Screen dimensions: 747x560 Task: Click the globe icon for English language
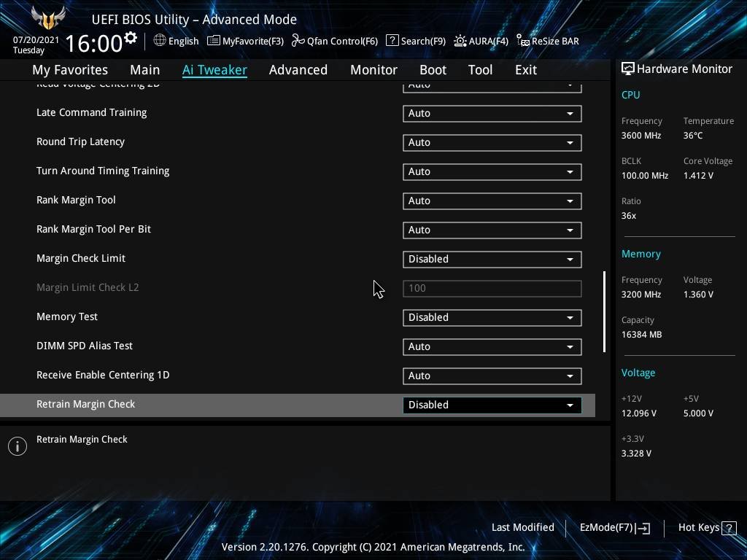160,41
